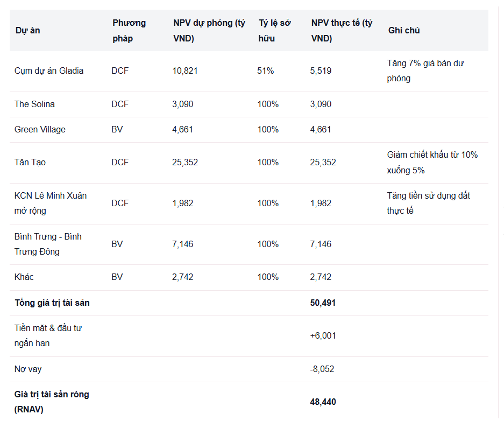Viewport: 504px width, 421px height.
Task: Select the total asset value 50,491
Action: [323, 303]
